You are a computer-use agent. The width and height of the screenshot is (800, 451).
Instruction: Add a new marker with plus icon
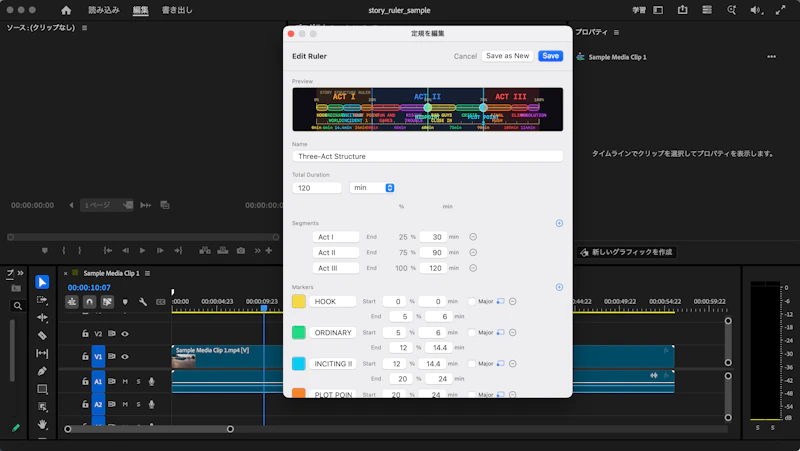tap(559, 287)
